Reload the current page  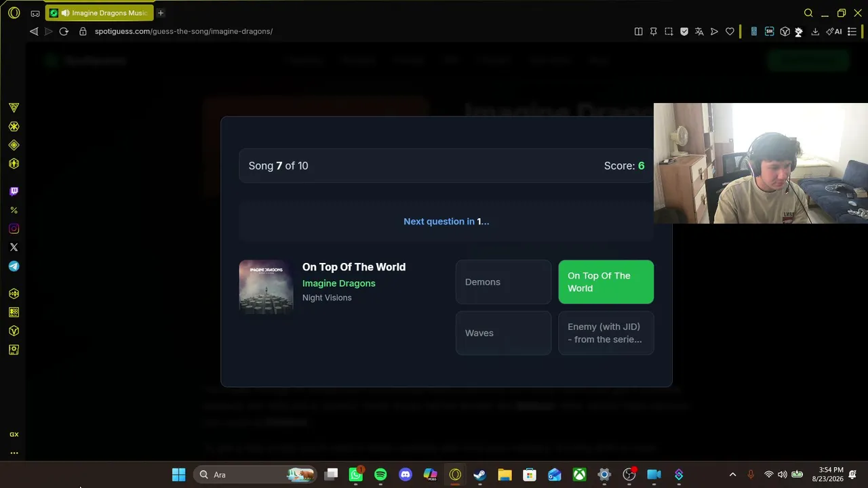pos(64,31)
